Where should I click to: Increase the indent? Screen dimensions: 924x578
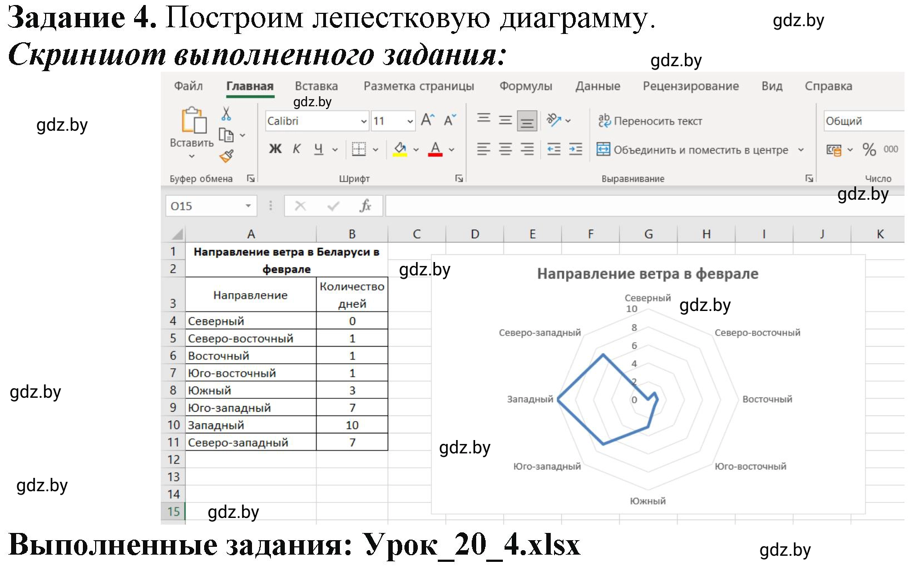pos(575,149)
